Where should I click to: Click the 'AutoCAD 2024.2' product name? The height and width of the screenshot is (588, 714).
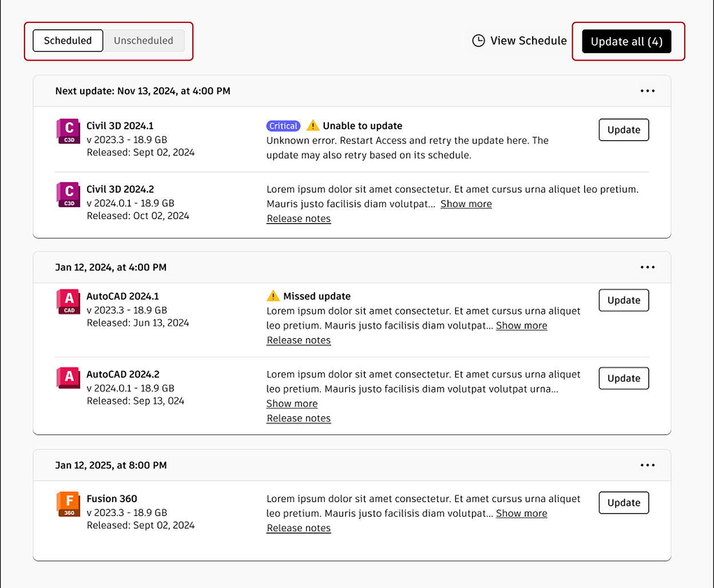123,374
